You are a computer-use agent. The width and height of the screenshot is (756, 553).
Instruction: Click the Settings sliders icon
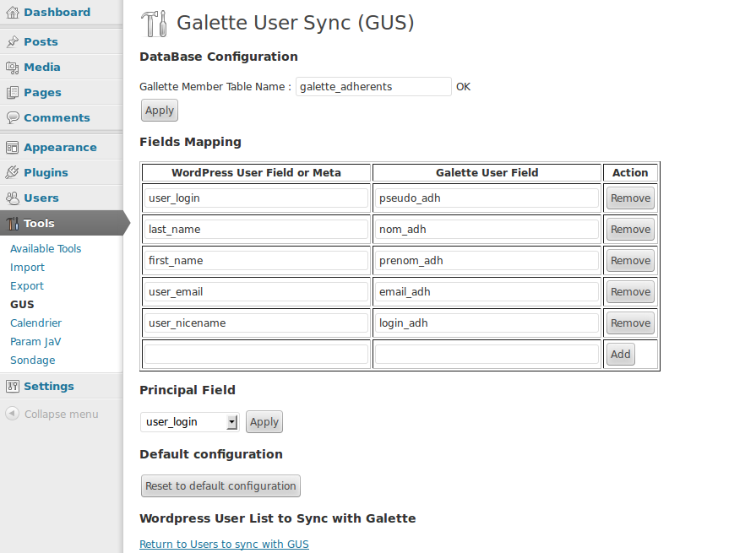13,387
